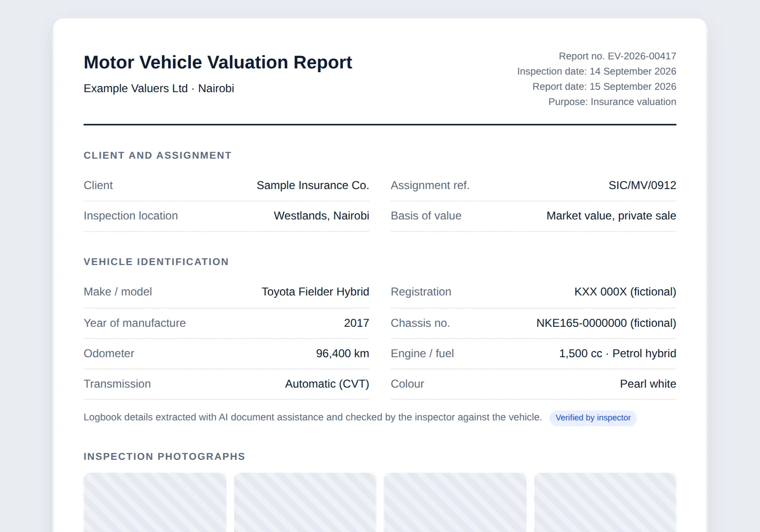
Task: Open the first inspection photograph placeholder
Action: point(155,502)
